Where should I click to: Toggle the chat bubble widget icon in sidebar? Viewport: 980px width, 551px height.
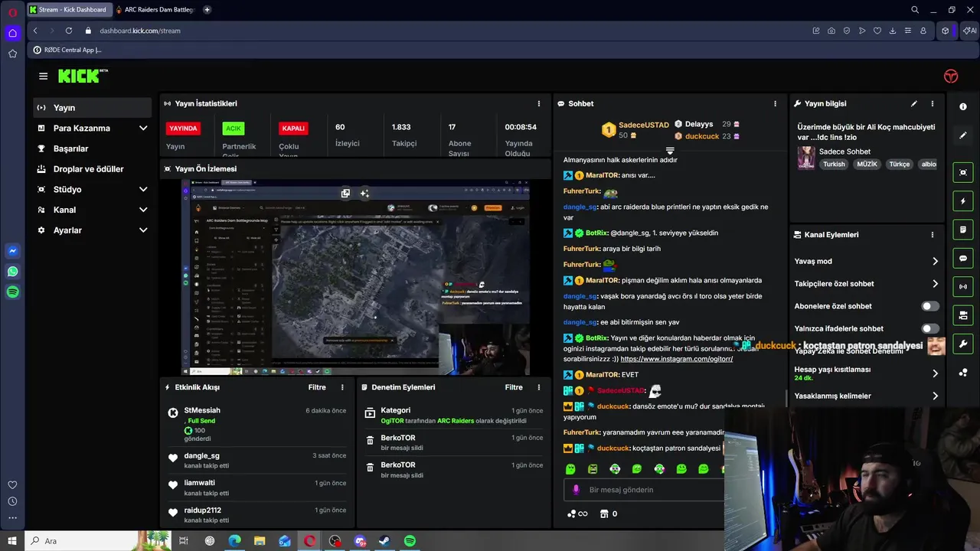963,258
